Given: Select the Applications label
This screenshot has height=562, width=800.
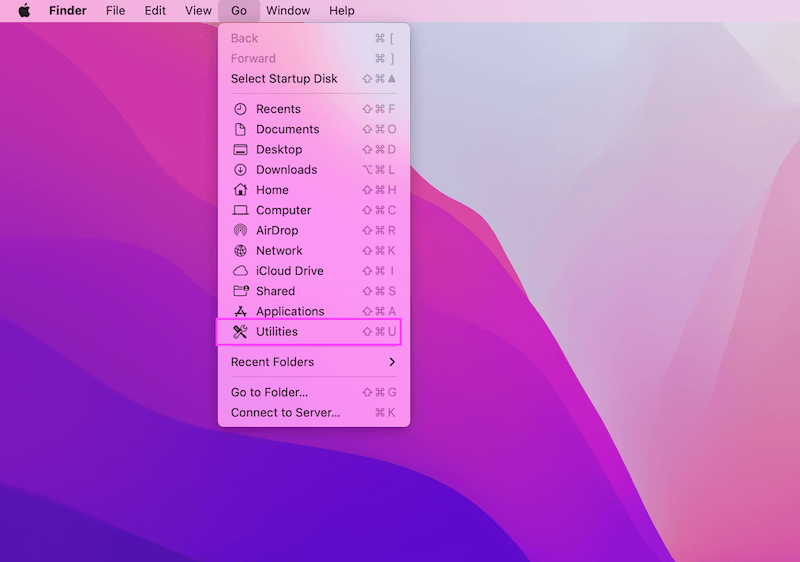Looking at the screenshot, I should [290, 311].
